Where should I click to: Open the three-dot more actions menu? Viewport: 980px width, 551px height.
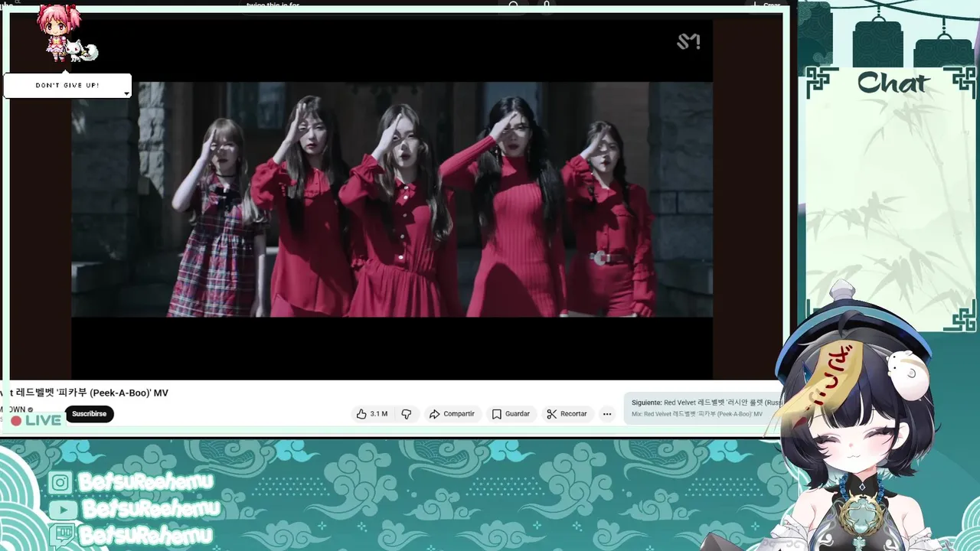607,414
